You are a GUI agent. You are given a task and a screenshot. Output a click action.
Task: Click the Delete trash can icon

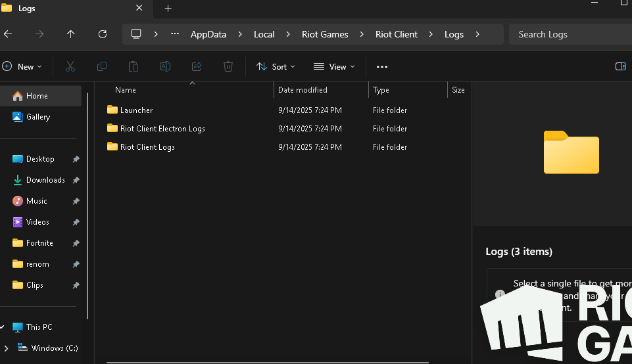pos(228,66)
